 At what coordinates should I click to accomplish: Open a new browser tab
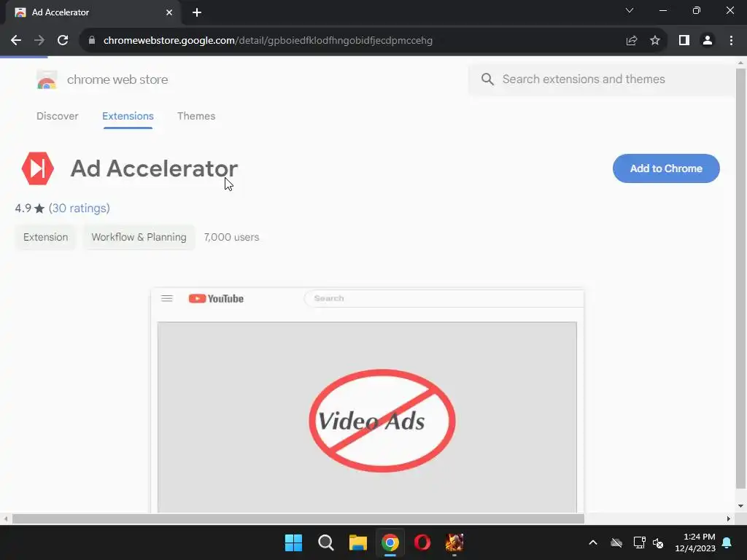[197, 12]
